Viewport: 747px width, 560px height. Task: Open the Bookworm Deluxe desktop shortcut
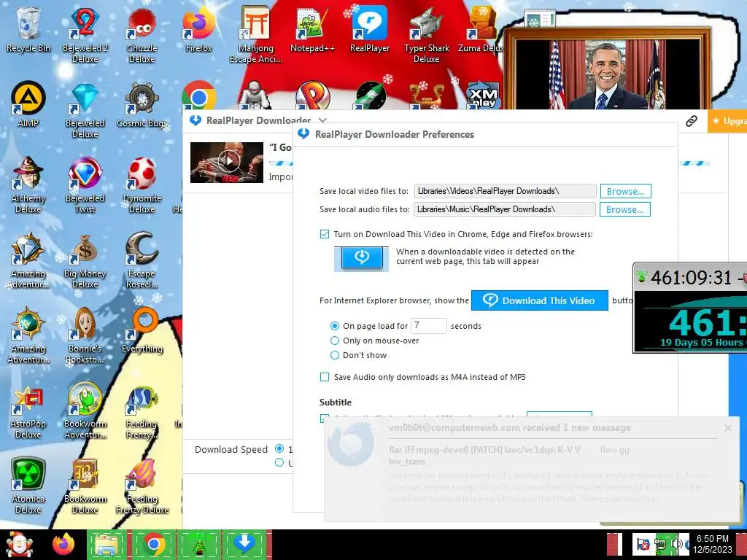click(85, 486)
